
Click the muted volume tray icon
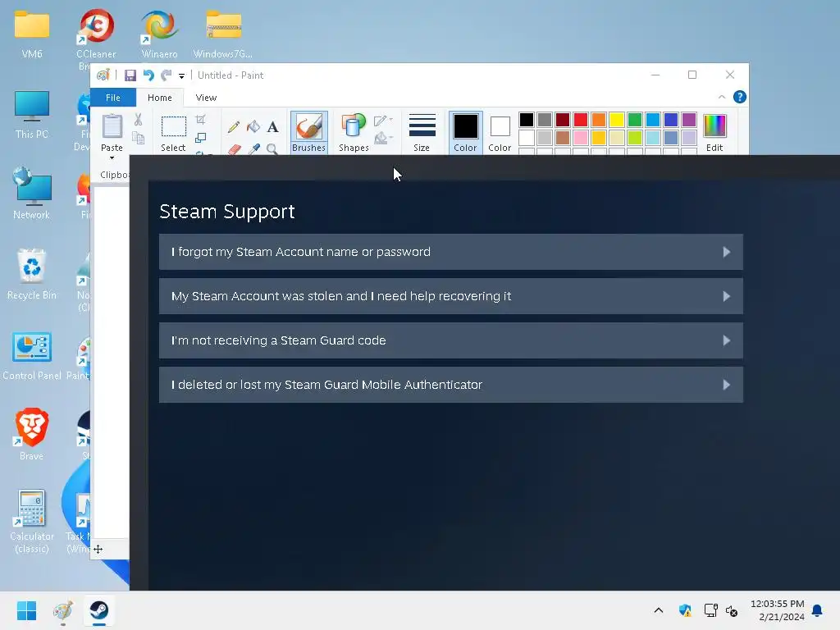tap(732, 610)
